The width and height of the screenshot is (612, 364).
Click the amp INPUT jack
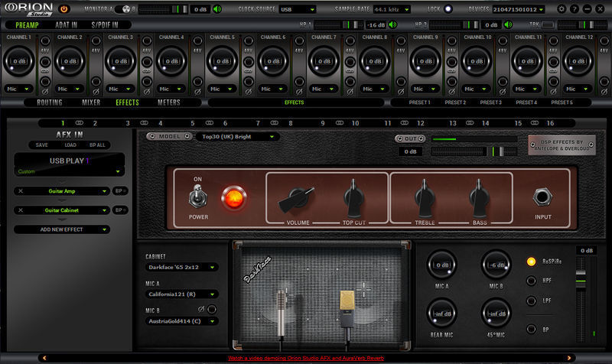pyautogui.click(x=542, y=197)
